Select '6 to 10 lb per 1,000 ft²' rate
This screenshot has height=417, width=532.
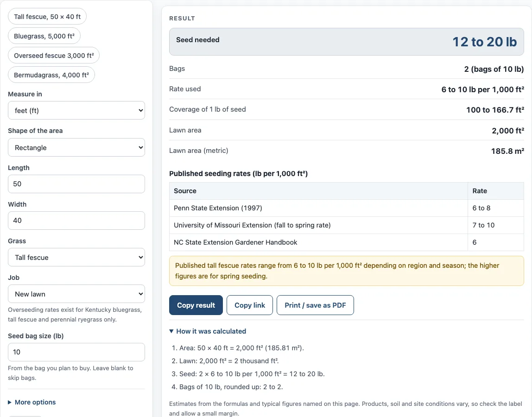coord(482,89)
